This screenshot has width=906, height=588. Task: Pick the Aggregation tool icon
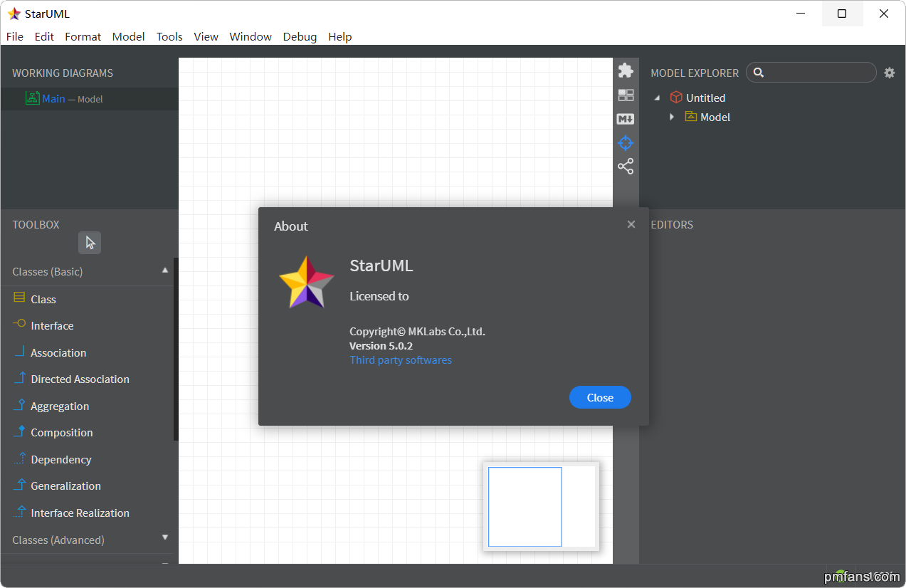click(19, 405)
